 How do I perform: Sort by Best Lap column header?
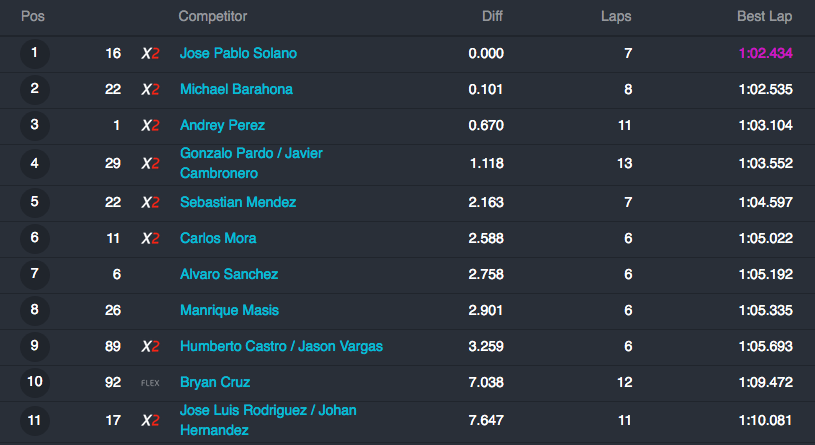pos(764,17)
